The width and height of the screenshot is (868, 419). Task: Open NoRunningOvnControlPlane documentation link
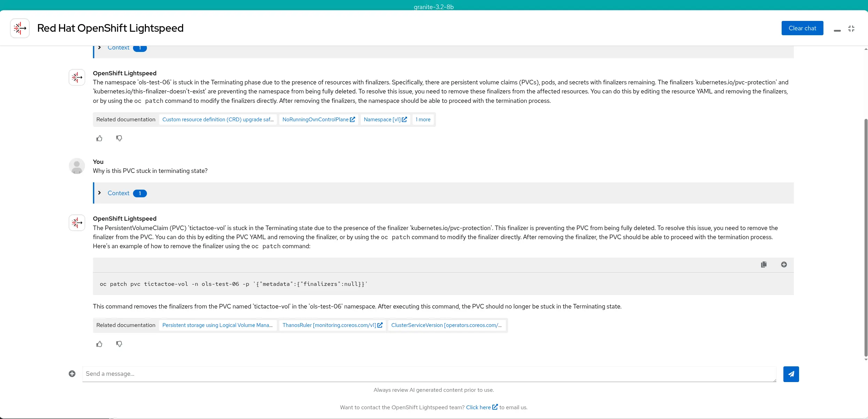[319, 120]
